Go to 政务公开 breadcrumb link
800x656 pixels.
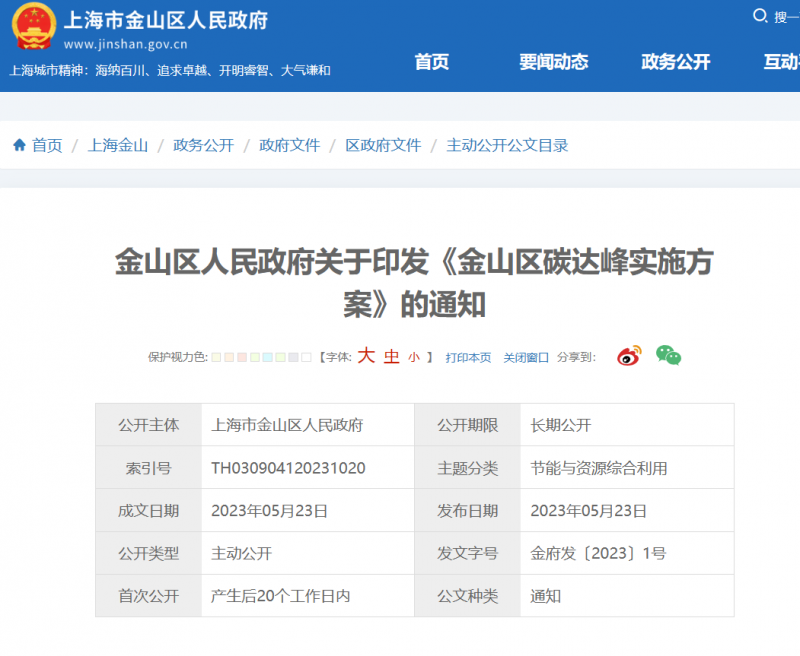click(x=204, y=145)
